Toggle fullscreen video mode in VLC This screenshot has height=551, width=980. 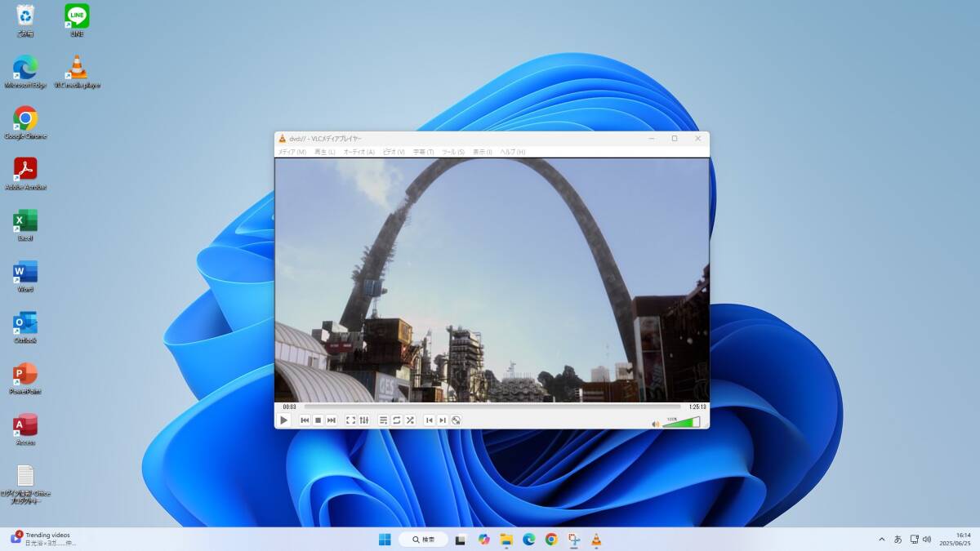pyautogui.click(x=350, y=420)
